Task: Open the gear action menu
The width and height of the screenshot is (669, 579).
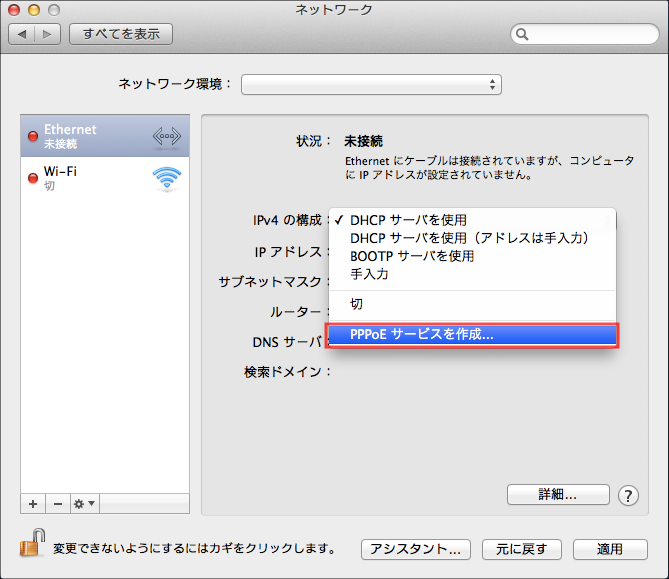Action: [84, 504]
